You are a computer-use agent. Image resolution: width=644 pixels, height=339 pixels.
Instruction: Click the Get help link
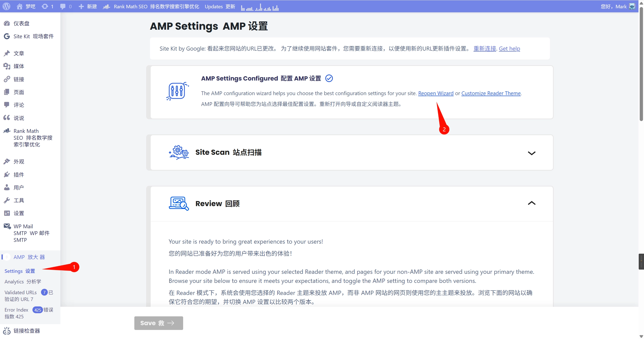pos(509,49)
